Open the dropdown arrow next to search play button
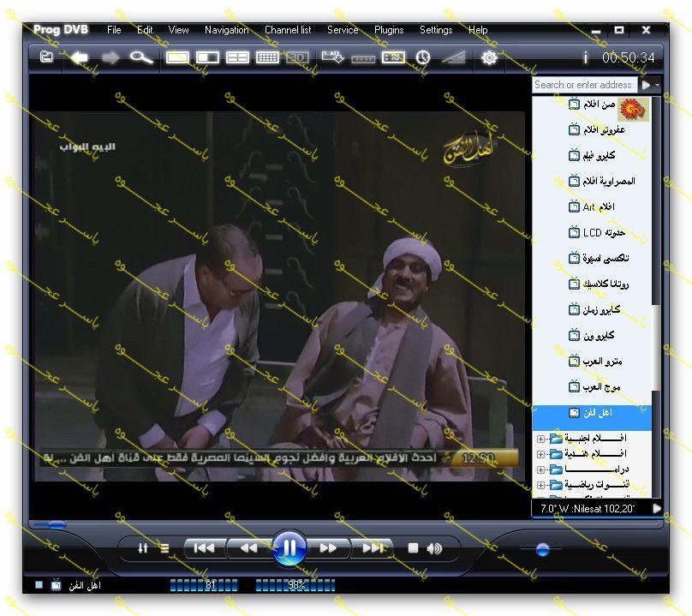The width and height of the screenshot is (692, 616). click(657, 85)
